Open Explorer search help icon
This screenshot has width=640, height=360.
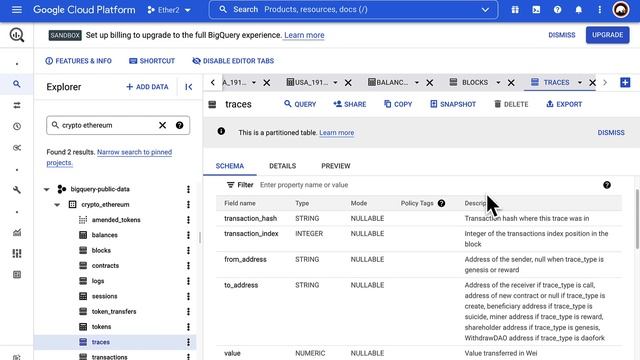[179, 125]
